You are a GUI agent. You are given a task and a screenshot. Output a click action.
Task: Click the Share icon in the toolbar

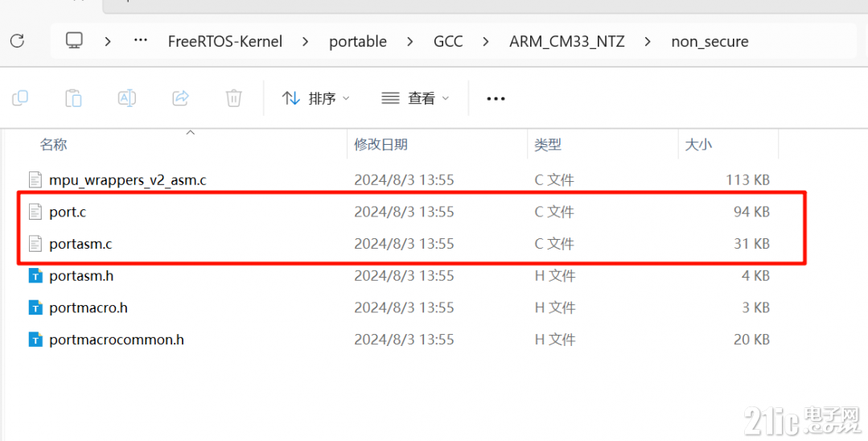click(x=180, y=98)
